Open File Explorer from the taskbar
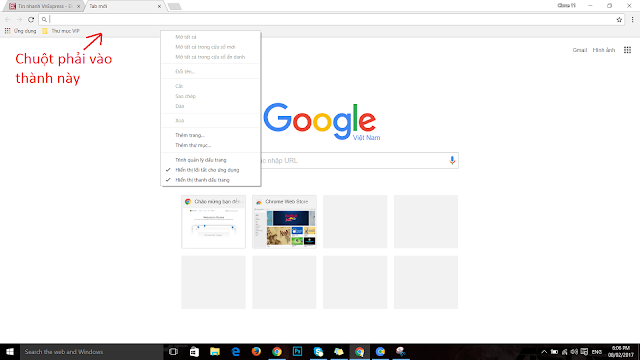The image size is (640, 360). tap(215, 352)
